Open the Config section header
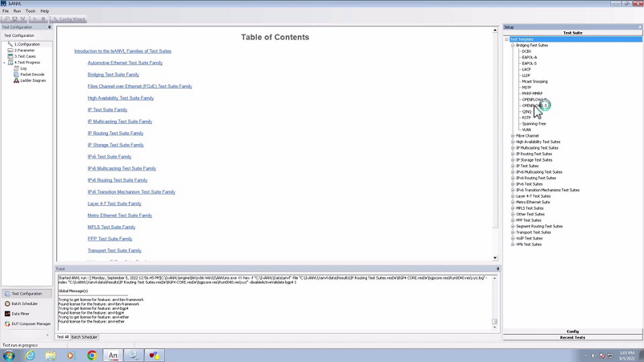Screen dimensions: 644x362 point(572,331)
